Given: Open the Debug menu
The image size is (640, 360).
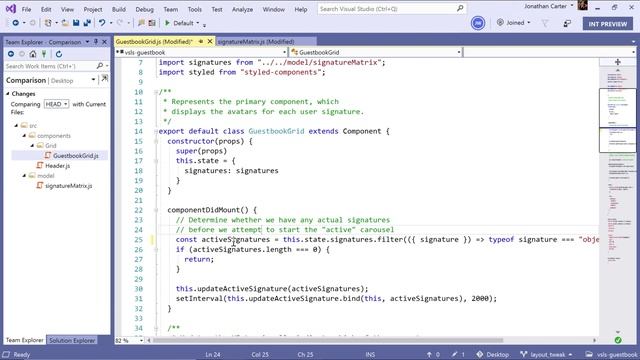Looking at the screenshot, I should click(144, 9).
